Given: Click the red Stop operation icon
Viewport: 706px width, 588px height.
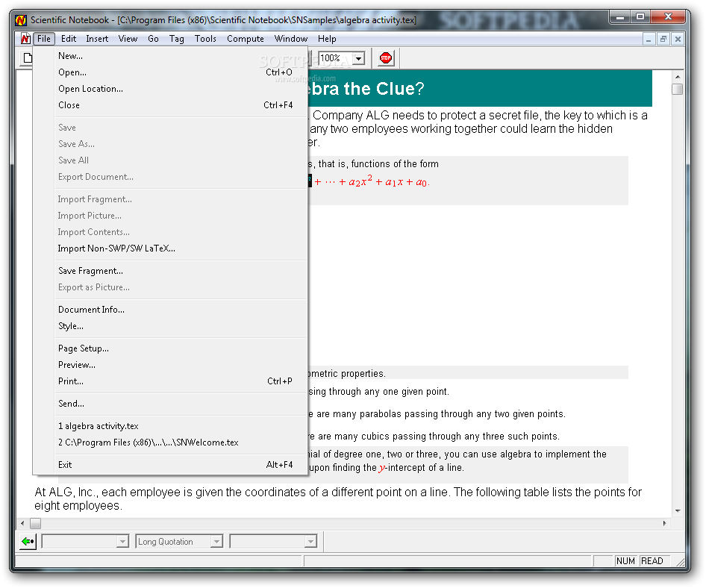Looking at the screenshot, I should [x=385, y=58].
